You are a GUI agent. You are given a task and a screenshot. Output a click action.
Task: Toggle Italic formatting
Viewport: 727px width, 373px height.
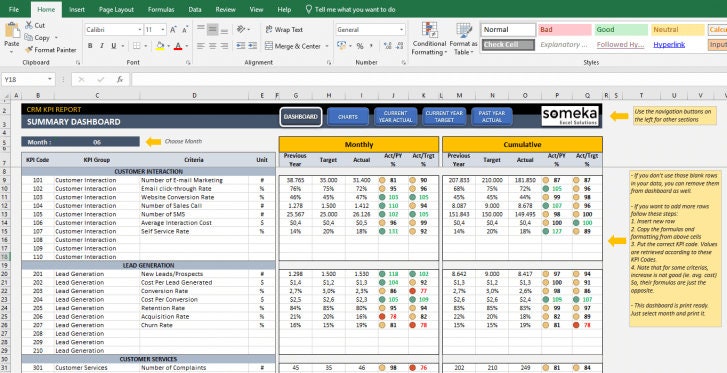pyautogui.click(x=102, y=46)
